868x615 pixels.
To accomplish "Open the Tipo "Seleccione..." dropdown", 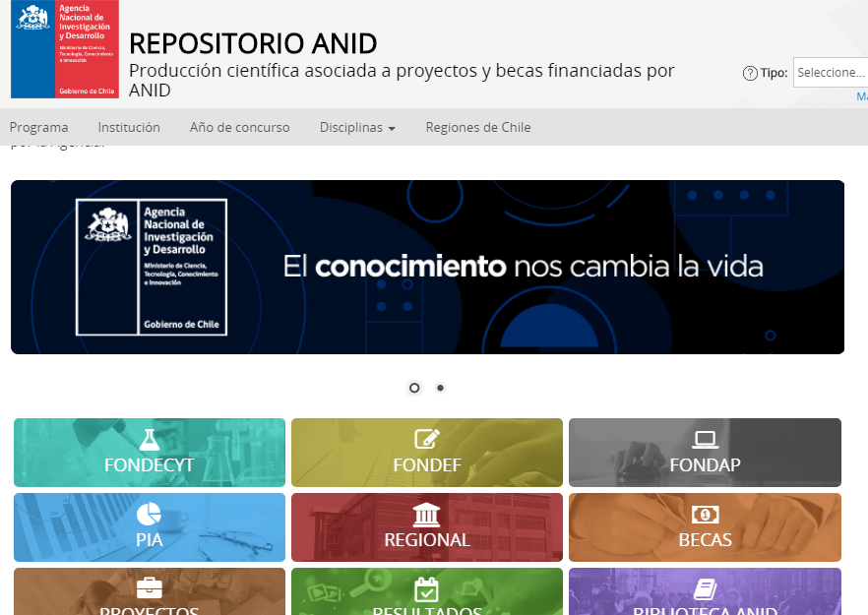I will click(x=831, y=73).
